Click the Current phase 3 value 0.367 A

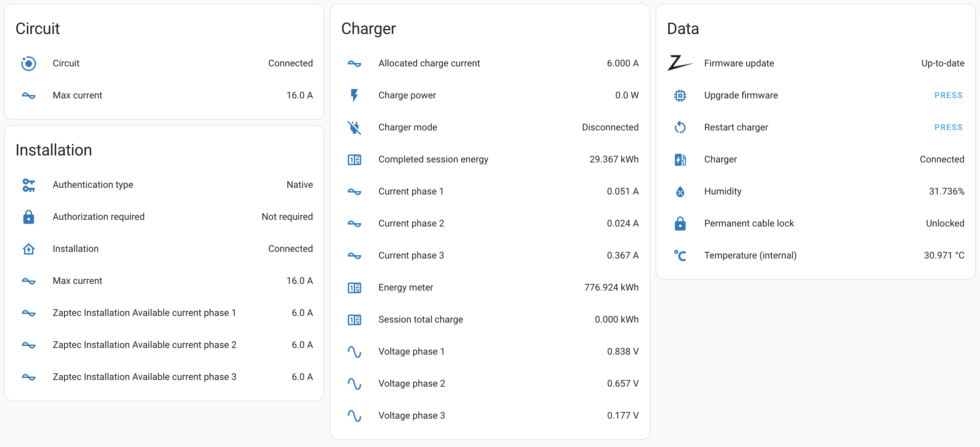pyautogui.click(x=623, y=256)
